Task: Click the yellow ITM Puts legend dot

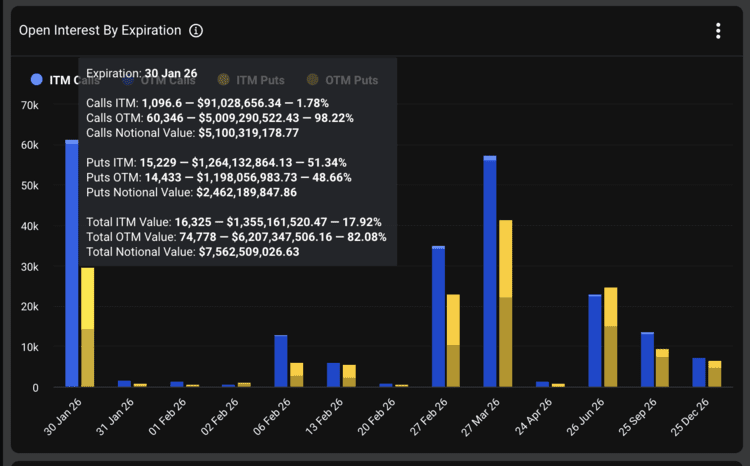Action: (x=224, y=80)
